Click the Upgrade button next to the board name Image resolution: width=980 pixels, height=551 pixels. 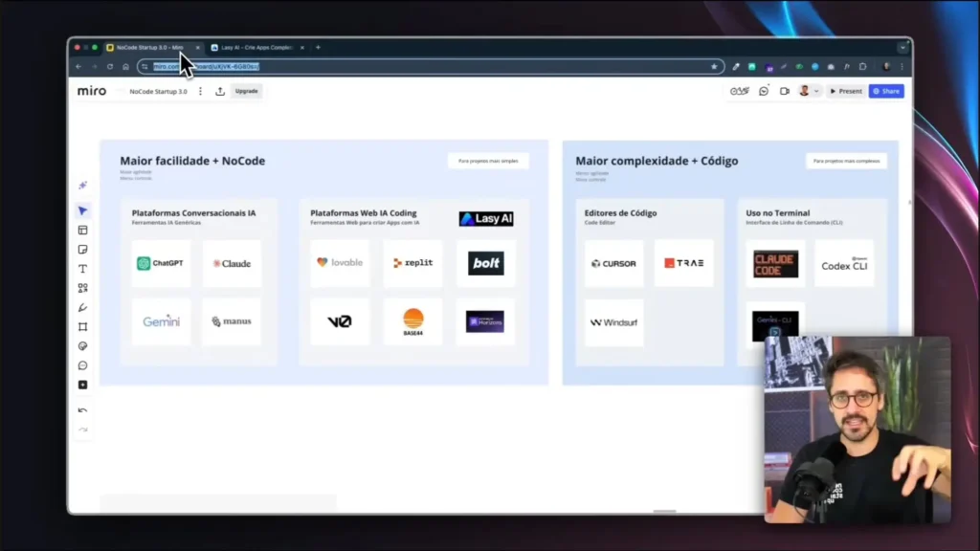(x=246, y=91)
